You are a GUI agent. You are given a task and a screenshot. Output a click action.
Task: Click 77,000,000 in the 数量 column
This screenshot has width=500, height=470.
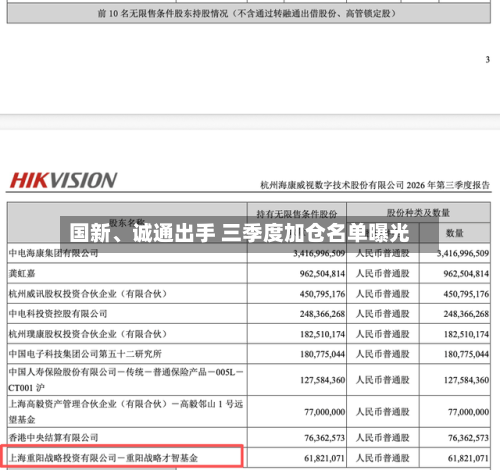[x=468, y=412]
